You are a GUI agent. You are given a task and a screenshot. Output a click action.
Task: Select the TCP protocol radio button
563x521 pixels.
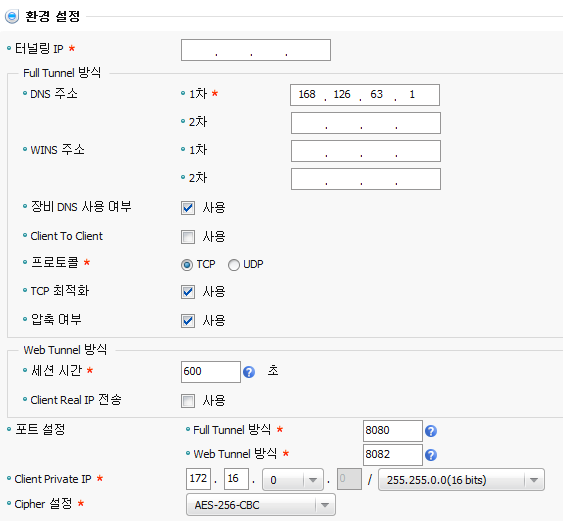[x=187, y=265]
